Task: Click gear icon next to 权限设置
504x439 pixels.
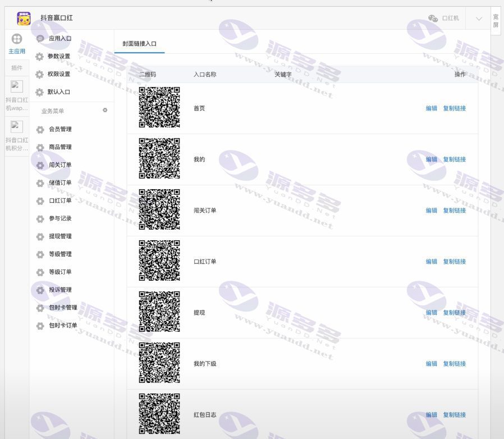Action: pos(39,74)
